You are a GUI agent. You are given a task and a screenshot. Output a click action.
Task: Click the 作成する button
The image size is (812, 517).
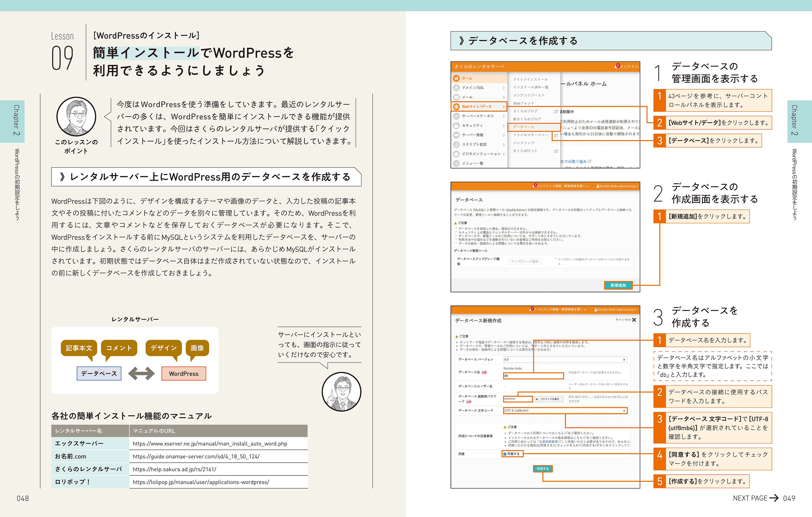click(x=543, y=468)
